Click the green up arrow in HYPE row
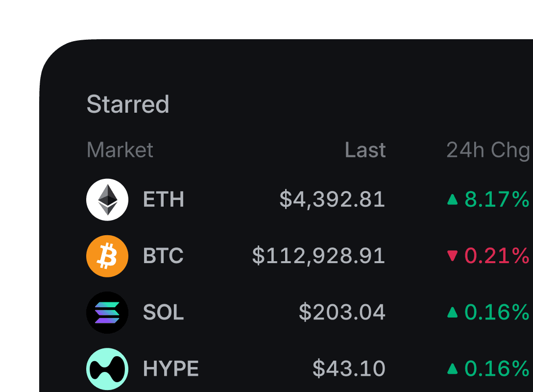The width and height of the screenshot is (533, 392). (453, 368)
